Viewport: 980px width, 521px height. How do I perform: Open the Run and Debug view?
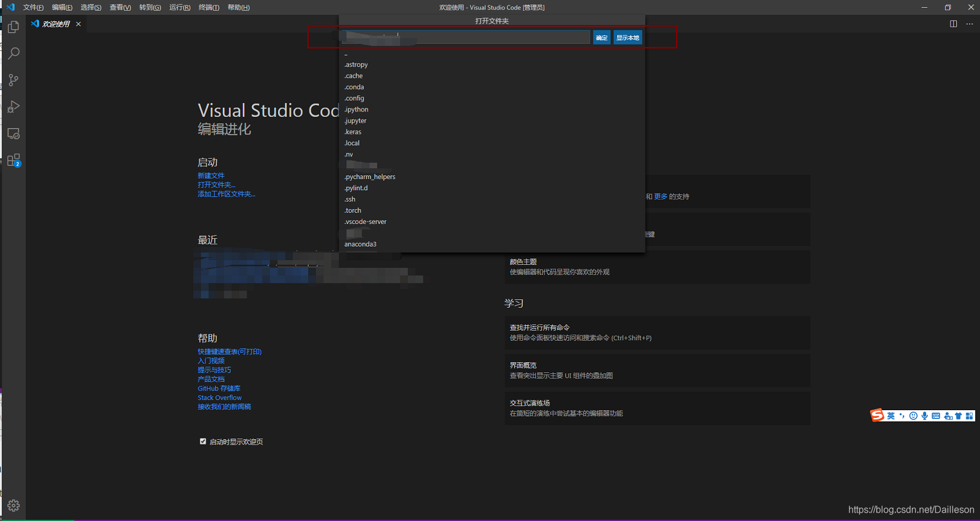[13, 107]
